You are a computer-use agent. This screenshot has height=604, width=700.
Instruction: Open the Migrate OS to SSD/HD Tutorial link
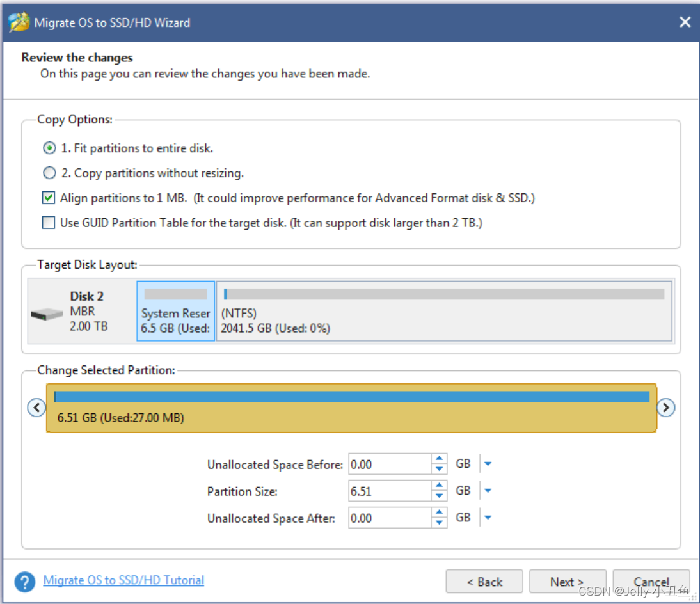tap(123, 581)
